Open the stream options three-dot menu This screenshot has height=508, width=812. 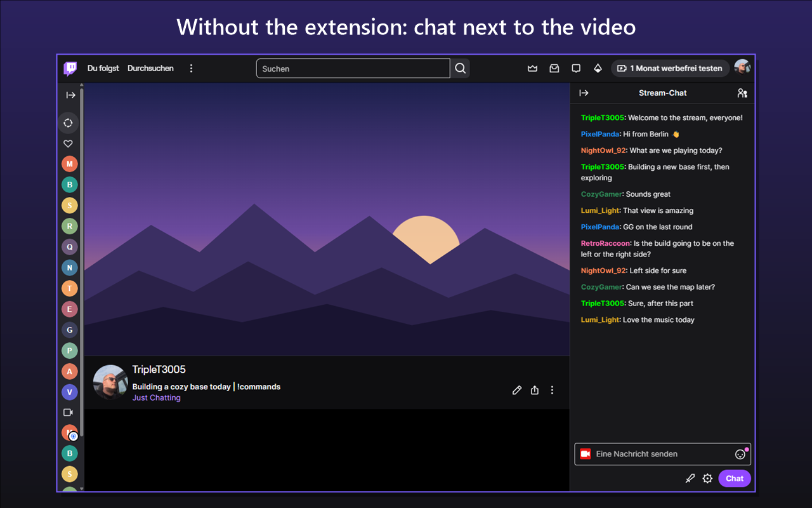(x=553, y=390)
